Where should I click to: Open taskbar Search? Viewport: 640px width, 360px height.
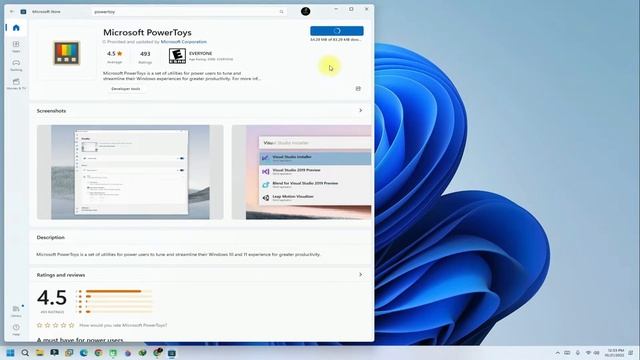click(25, 353)
